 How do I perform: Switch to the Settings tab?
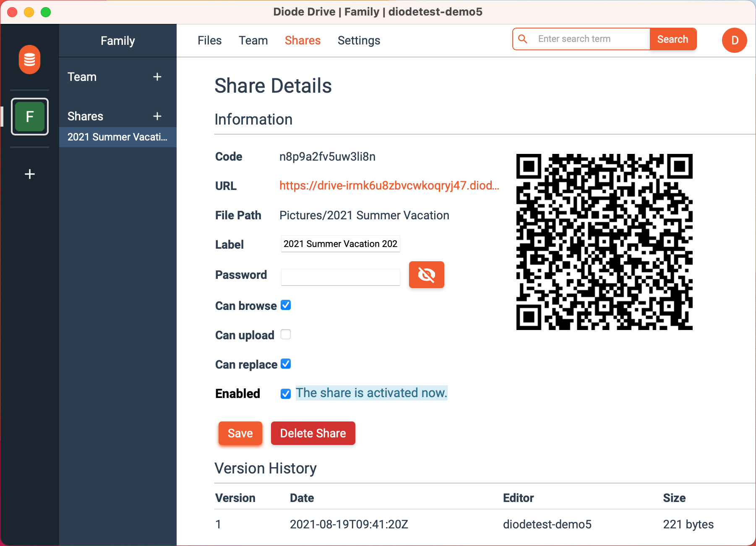359,41
